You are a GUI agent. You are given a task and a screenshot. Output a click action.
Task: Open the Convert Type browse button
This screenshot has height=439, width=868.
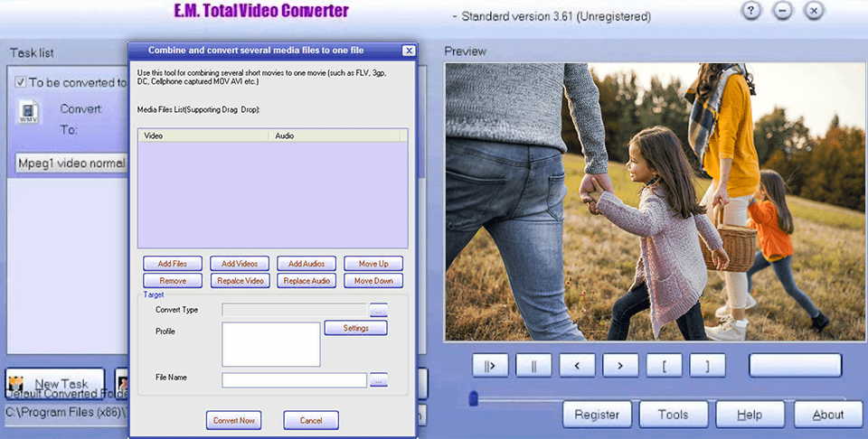[x=379, y=310]
